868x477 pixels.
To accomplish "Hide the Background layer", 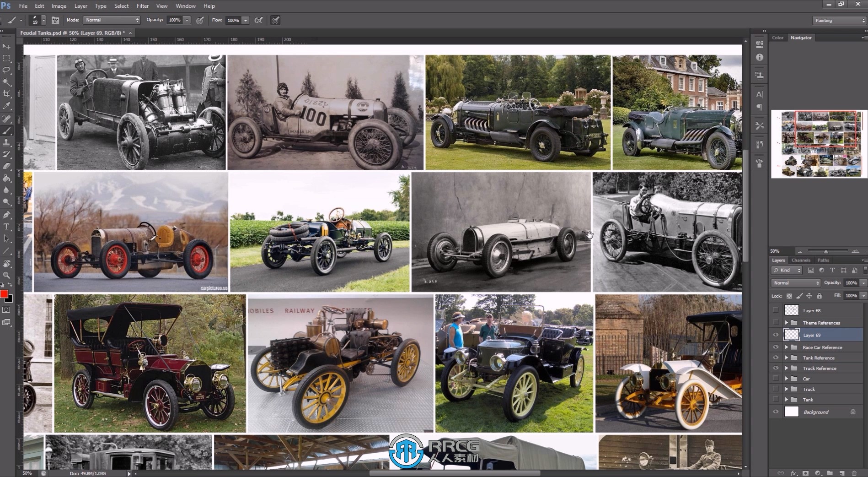I will [x=776, y=412].
